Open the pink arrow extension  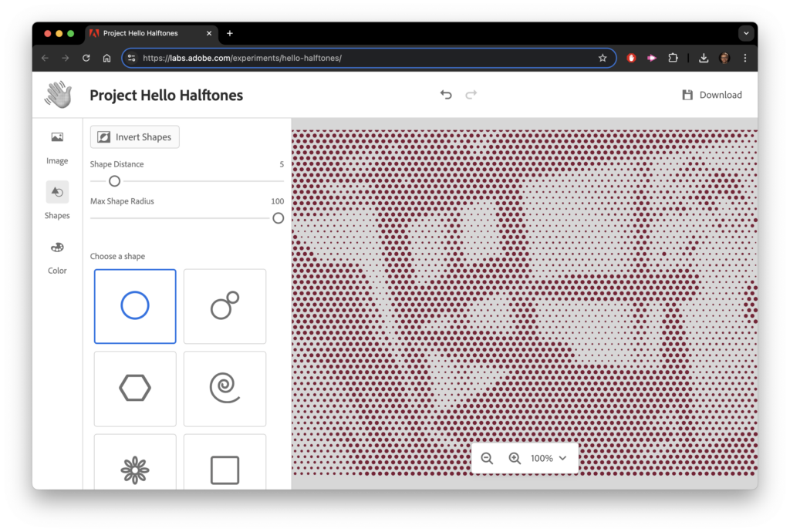click(x=651, y=58)
